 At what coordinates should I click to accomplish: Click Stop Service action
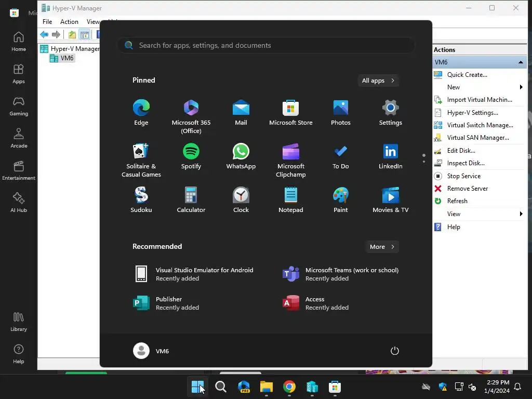point(463,176)
